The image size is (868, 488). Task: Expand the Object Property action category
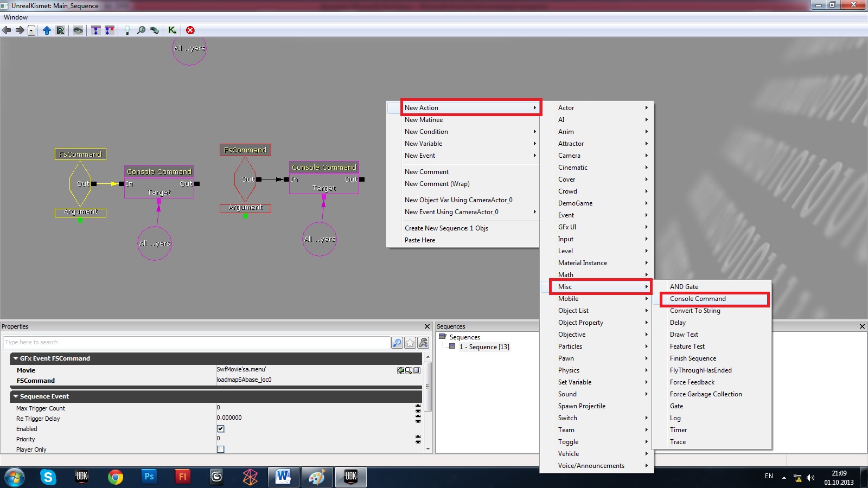pos(597,323)
